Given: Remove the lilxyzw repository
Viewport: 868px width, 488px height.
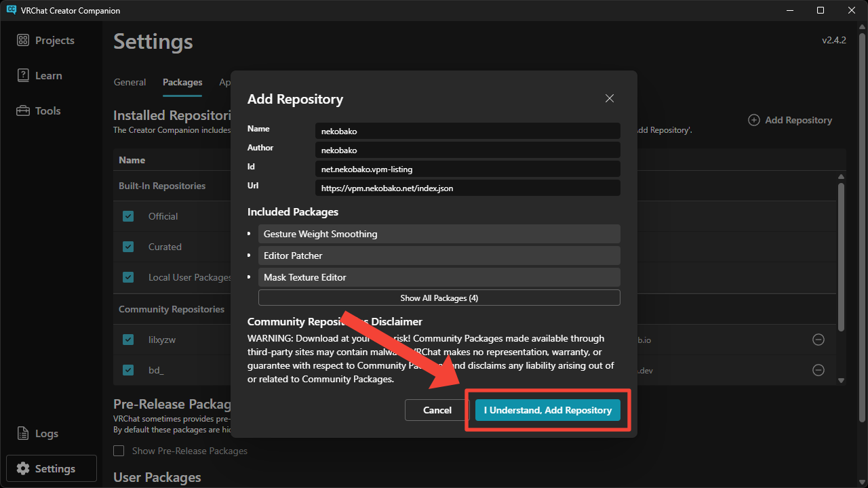Looking at the screenshot, I should tap(818, 340).
